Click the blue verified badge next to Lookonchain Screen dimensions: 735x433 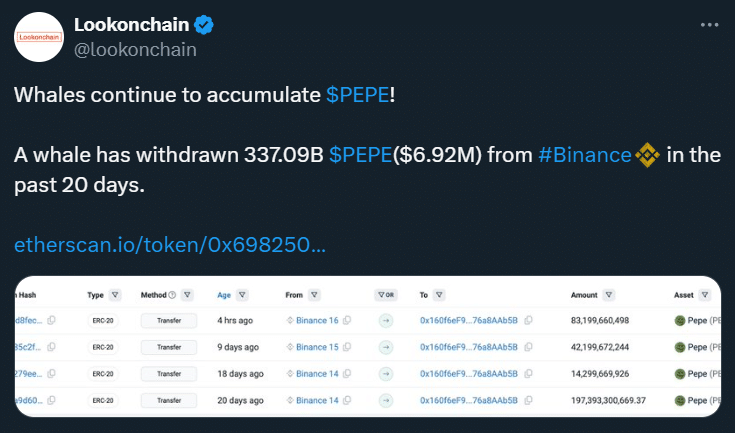click(209, 24)
